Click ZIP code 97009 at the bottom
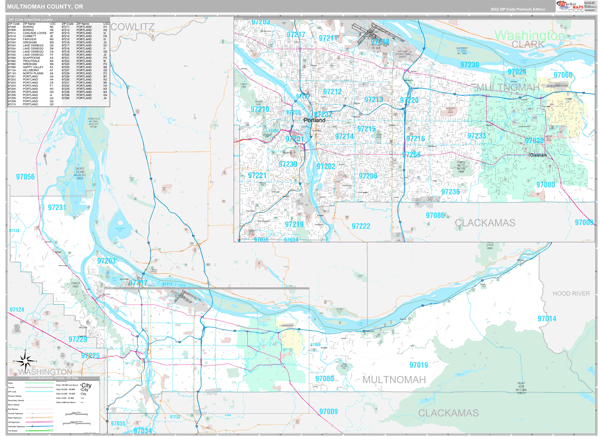Image resolution: width=600 pixels, height=437 pixels. (328, 411)
